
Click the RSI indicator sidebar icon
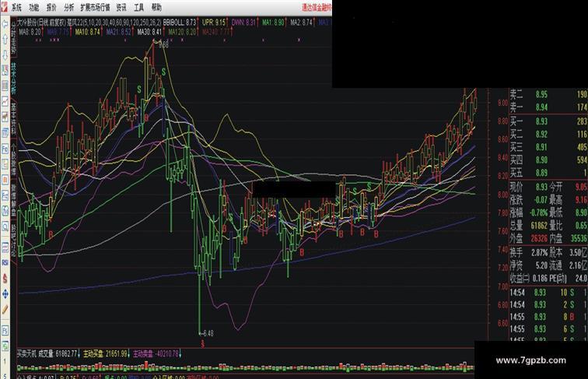tap(5, 263)
